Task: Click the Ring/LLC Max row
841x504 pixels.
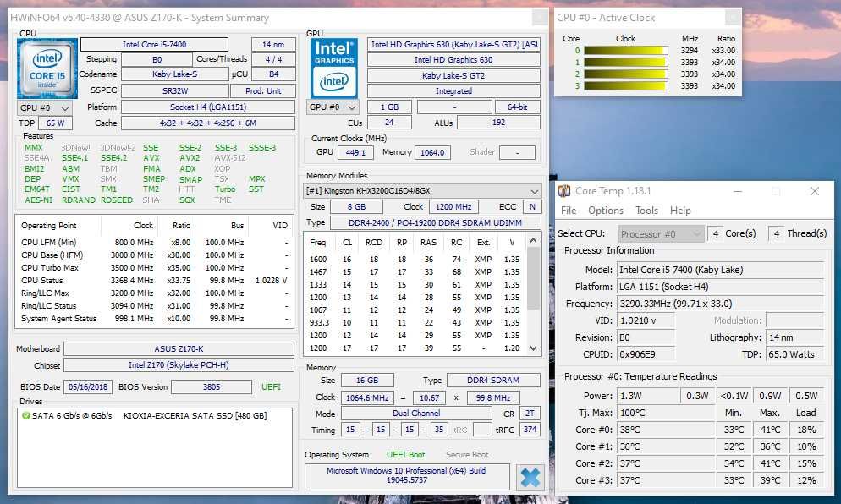Action: (x=155, y=293)
